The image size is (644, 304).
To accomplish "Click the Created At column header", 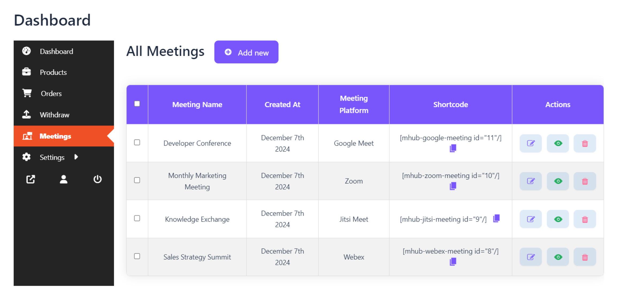I will pos(282,105).
